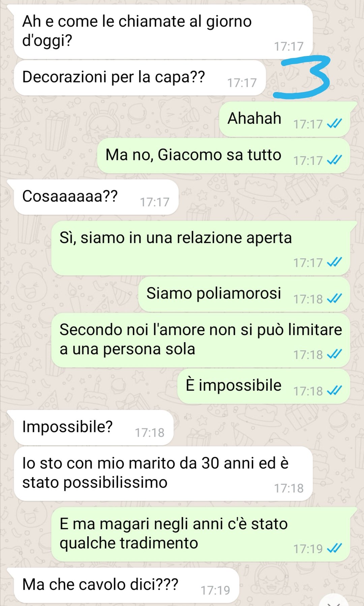
Task: Tap blue ticks on "qualche tradimento" message
Action: [x=334, y=549]
